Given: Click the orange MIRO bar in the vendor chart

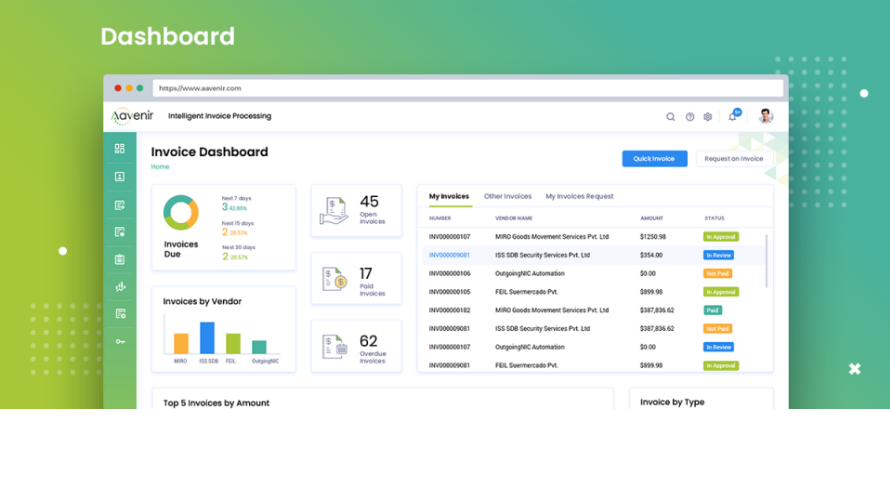Looking at the screenshot, I should coord(181,343).
